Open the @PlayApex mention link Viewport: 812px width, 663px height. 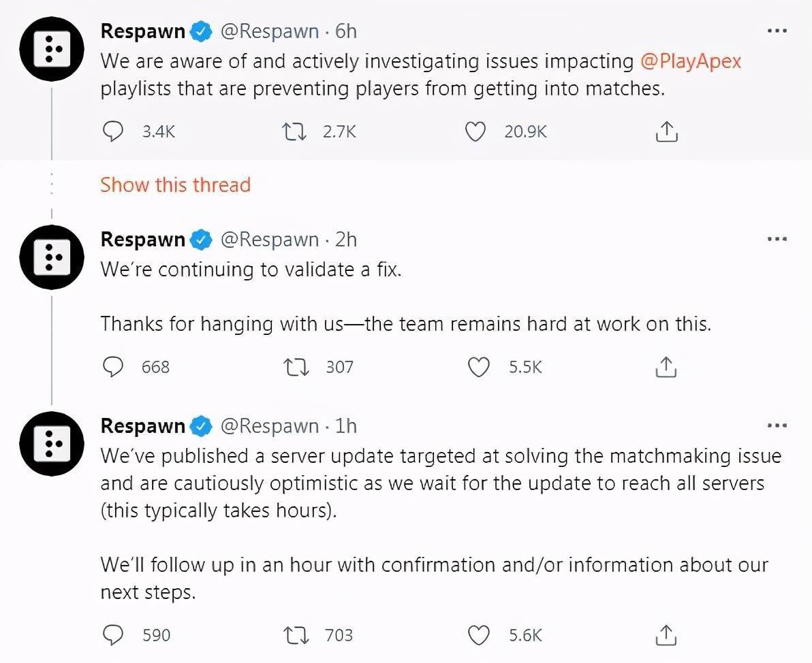pos(691,61)
